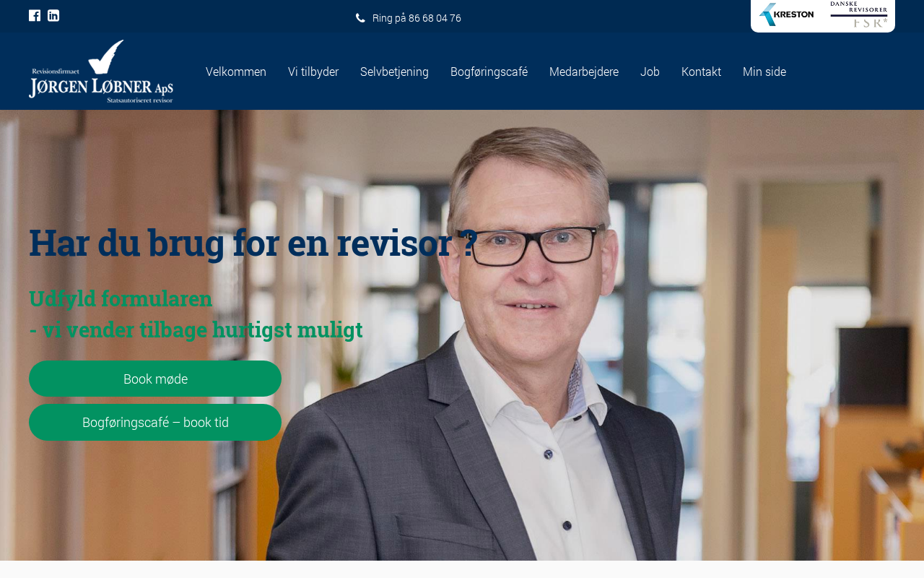Screen dimensions: 924x578
Task: Go to the Kontakt page
Action: coord(701,72)
